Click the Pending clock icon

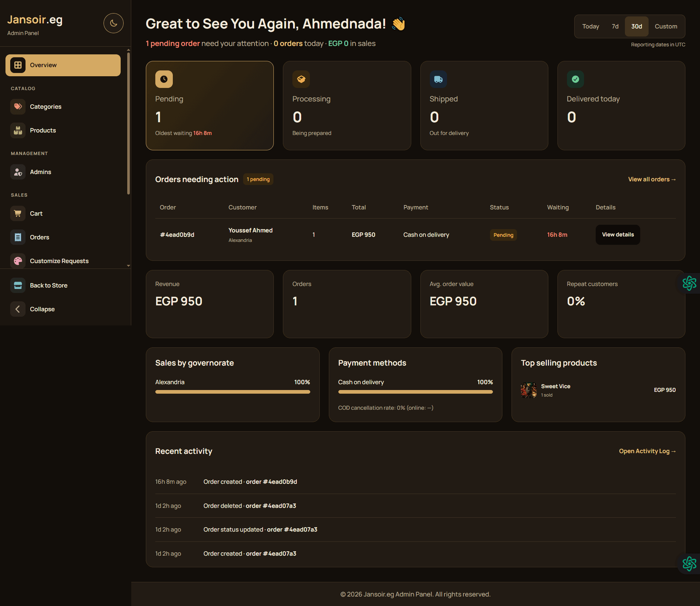pyautogui.click(x=164, y=79)
